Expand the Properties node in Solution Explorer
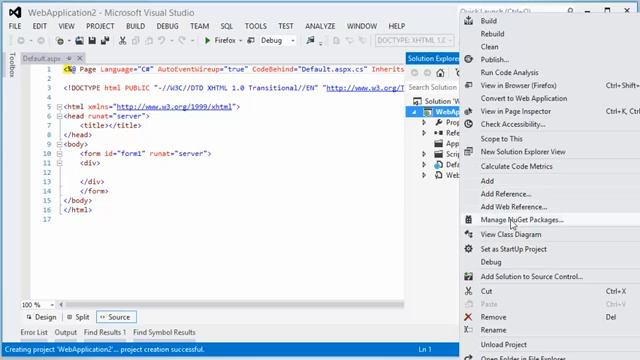The image size is (640, 360). coord(424,122)
